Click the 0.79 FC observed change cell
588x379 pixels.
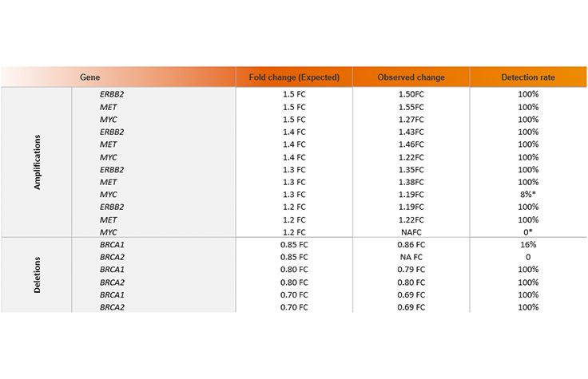pos(411,270)
